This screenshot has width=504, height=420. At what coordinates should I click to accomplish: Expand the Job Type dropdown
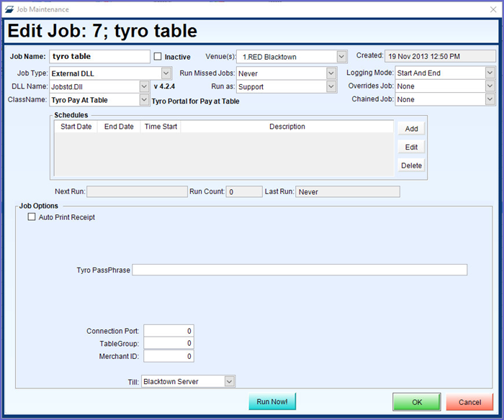(166, 73)
